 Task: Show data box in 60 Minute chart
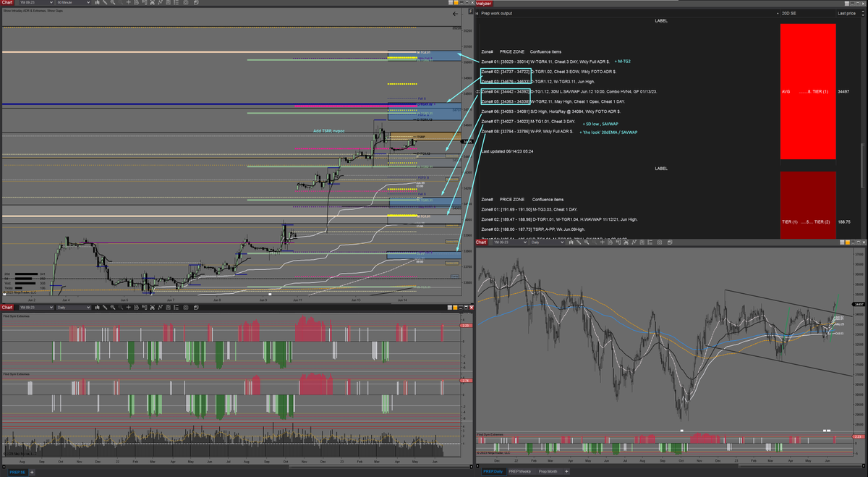pos(136,4)
